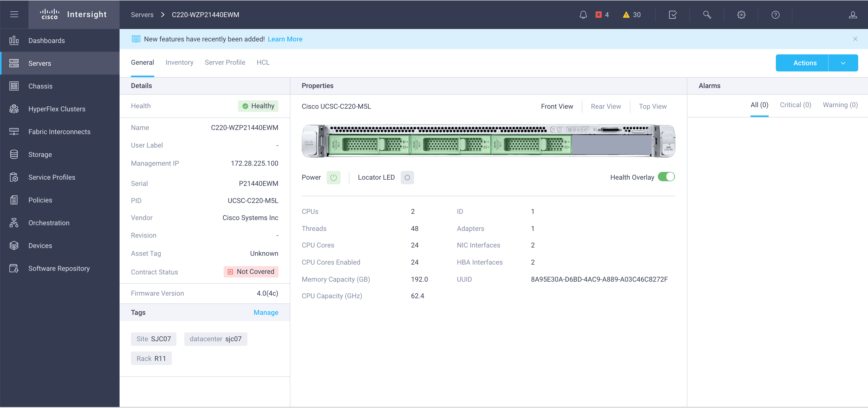The height and width of the screenshot is (408, 868).
Task: Open Devices in sidebar
Action: (60, 245)
